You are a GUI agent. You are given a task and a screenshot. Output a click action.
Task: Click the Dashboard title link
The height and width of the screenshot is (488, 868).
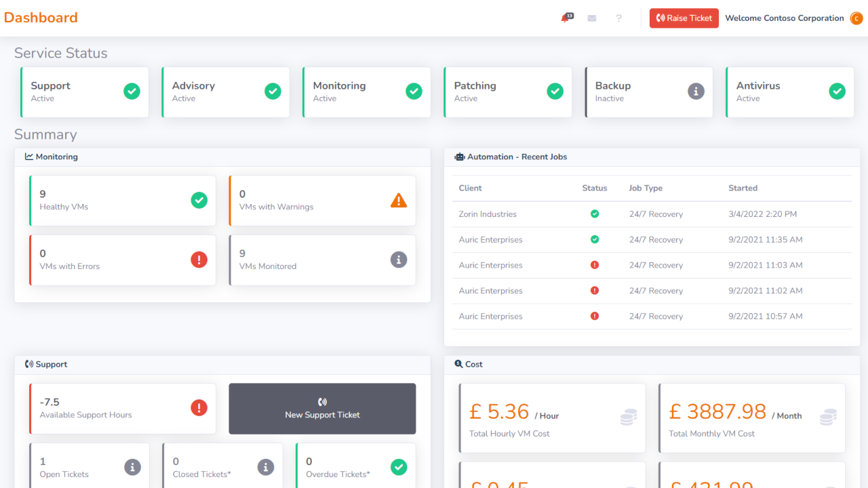(41, 18)
